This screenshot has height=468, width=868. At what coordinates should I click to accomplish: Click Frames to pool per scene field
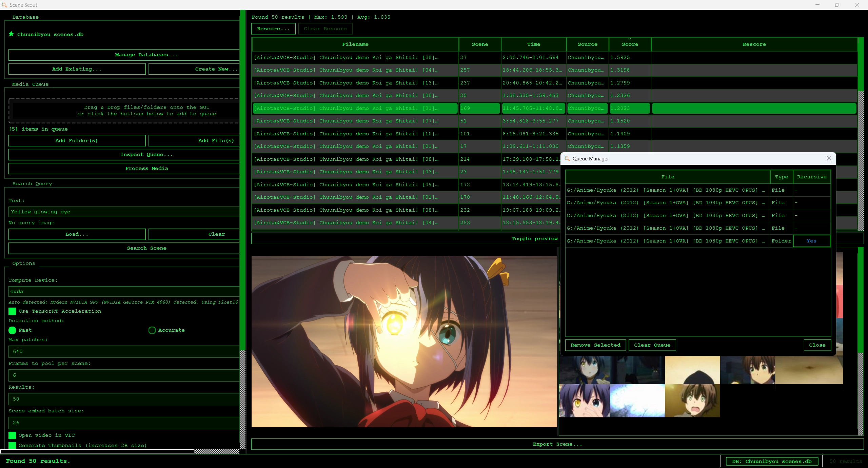tap(124, 375)
